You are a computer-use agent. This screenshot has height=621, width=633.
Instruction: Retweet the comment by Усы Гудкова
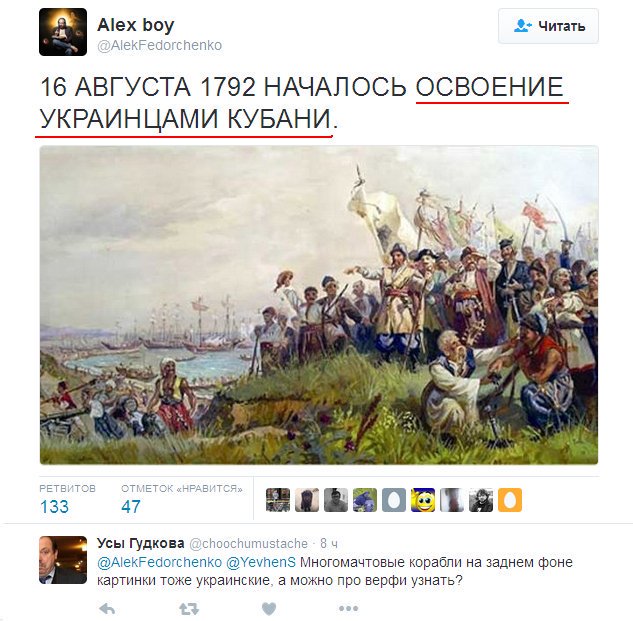[x=189, y=609]
